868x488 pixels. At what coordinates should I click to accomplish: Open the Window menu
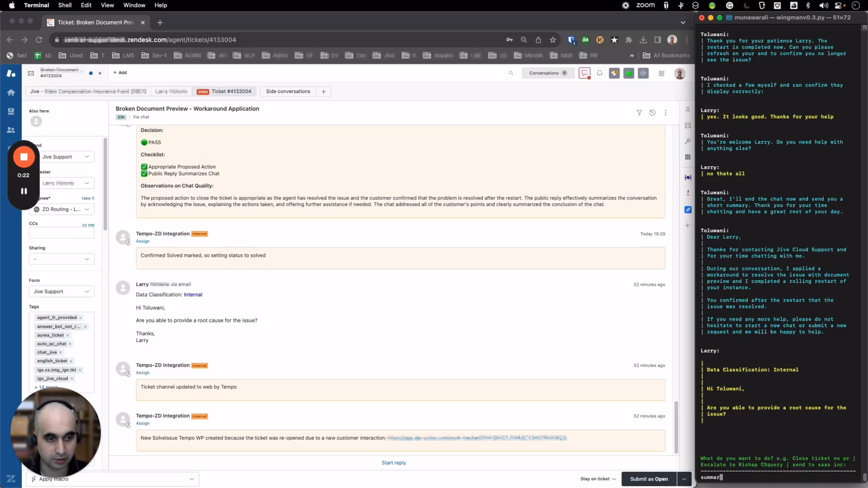pyautogui.click(x=134, y=5)
